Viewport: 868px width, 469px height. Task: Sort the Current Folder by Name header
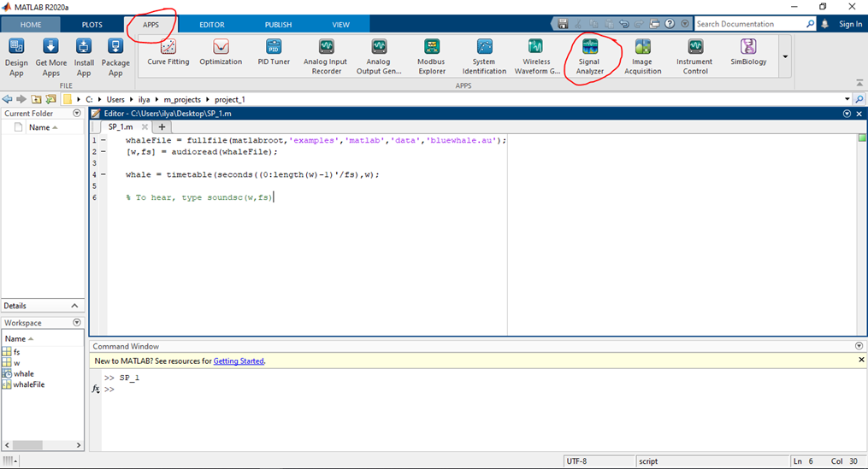(x=43, y=127)
